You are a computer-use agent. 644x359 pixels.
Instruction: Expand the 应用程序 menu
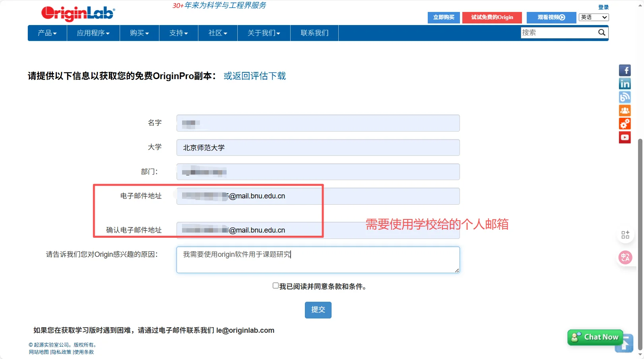tap(93, 33)
